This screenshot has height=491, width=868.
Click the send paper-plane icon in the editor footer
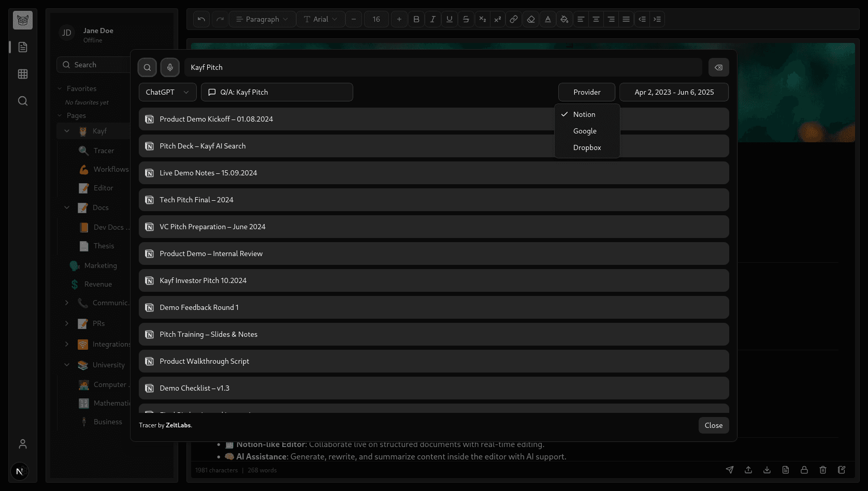coord(730,470)
